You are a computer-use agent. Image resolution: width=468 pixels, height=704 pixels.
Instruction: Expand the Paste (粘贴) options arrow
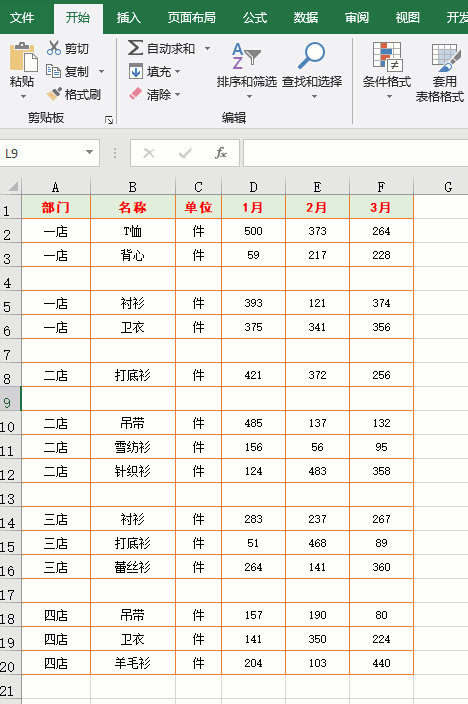pos(23,97)
